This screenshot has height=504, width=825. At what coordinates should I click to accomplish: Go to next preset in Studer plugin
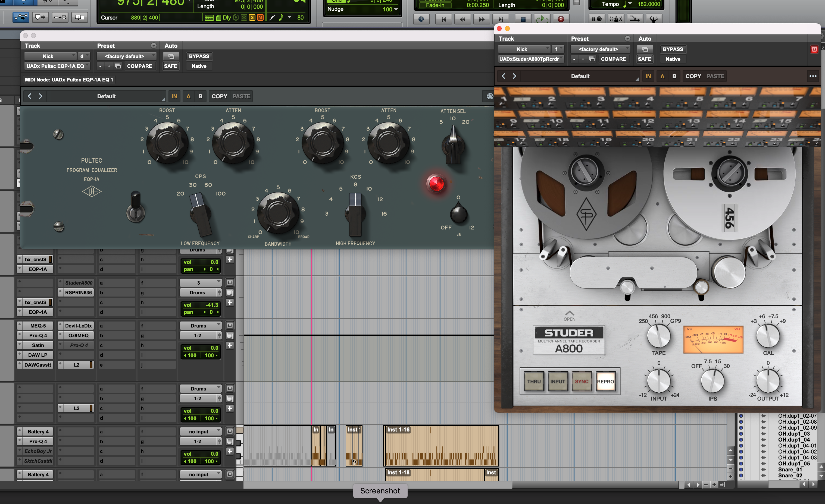[x=515, y=76]
